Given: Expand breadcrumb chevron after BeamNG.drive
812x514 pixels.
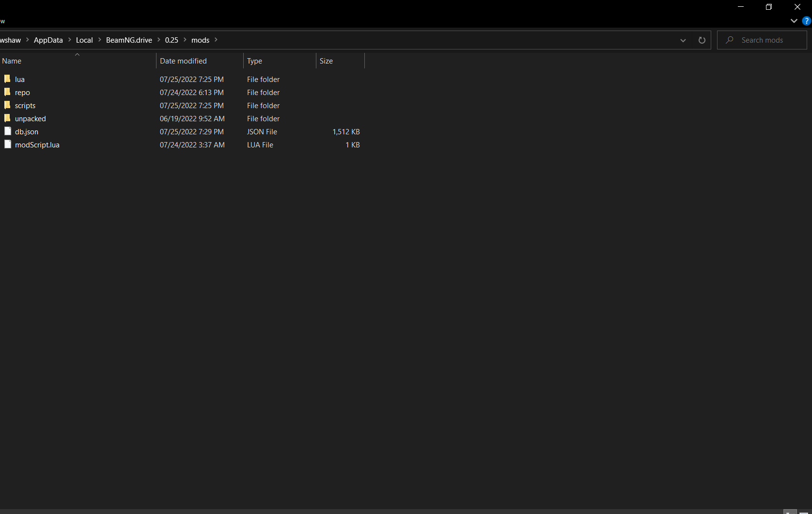Looking at the screenshot, I should point(158,40).
